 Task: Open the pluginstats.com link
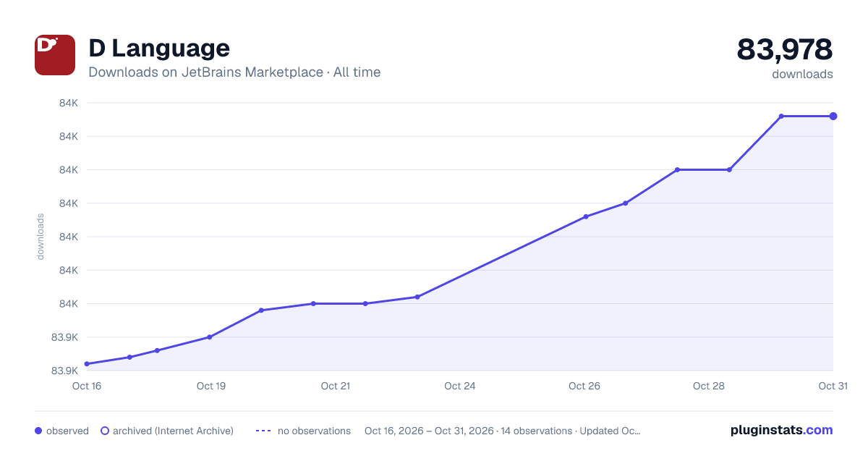pos(782,430)
